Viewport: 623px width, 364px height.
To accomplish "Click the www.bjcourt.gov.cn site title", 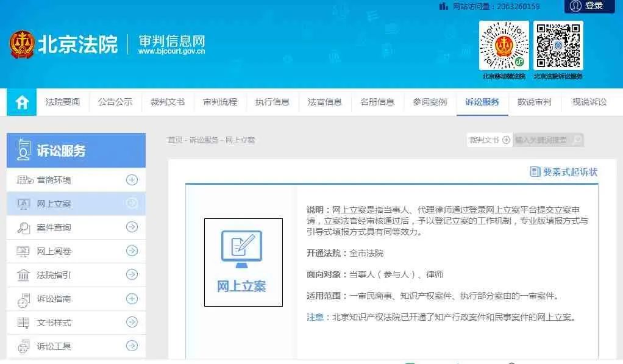I will pyautogui.click(x=172, y=51).
